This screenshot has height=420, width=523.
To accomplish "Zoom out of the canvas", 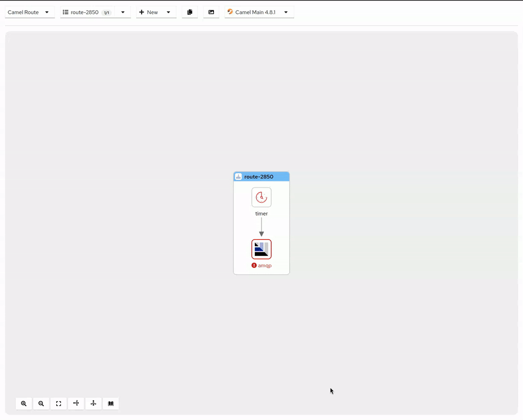I will coord(41,404).
